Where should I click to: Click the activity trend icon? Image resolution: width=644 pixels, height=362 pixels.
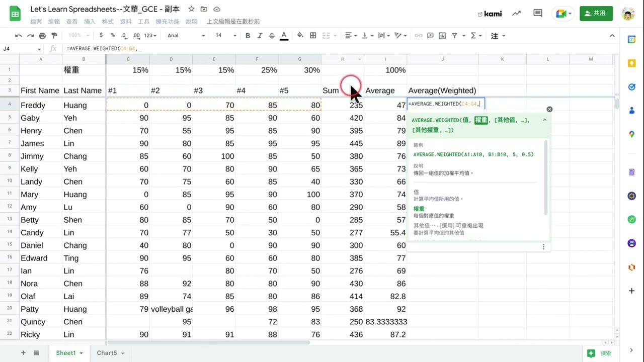[517, 14]
